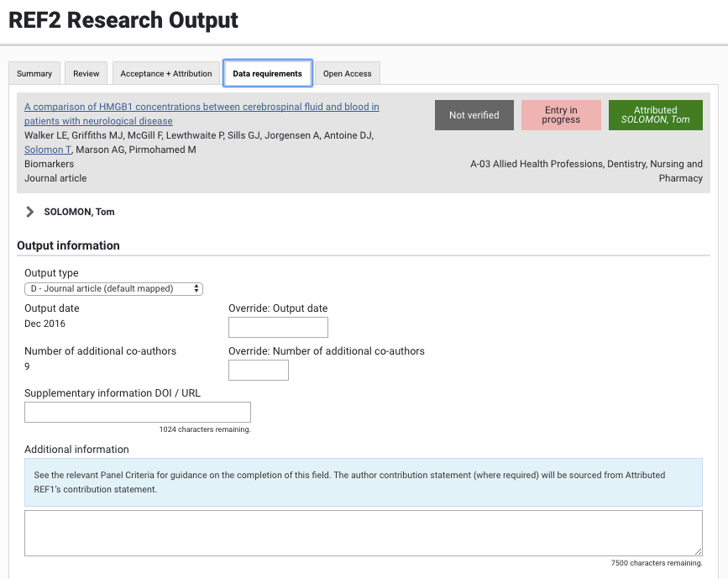Follow the Solomon T author link
728x579 pixels.
[48, 150]
